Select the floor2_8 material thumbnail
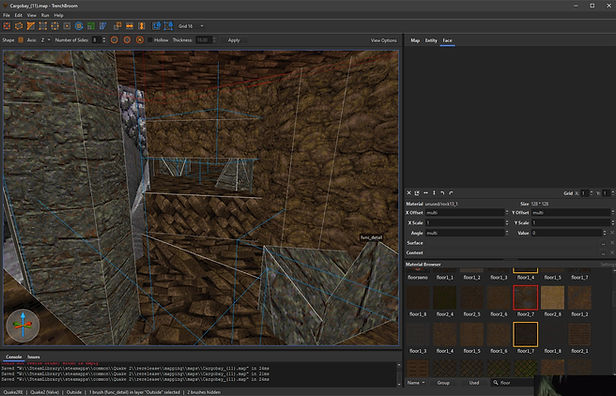616x396 pixels. (552, 297)
